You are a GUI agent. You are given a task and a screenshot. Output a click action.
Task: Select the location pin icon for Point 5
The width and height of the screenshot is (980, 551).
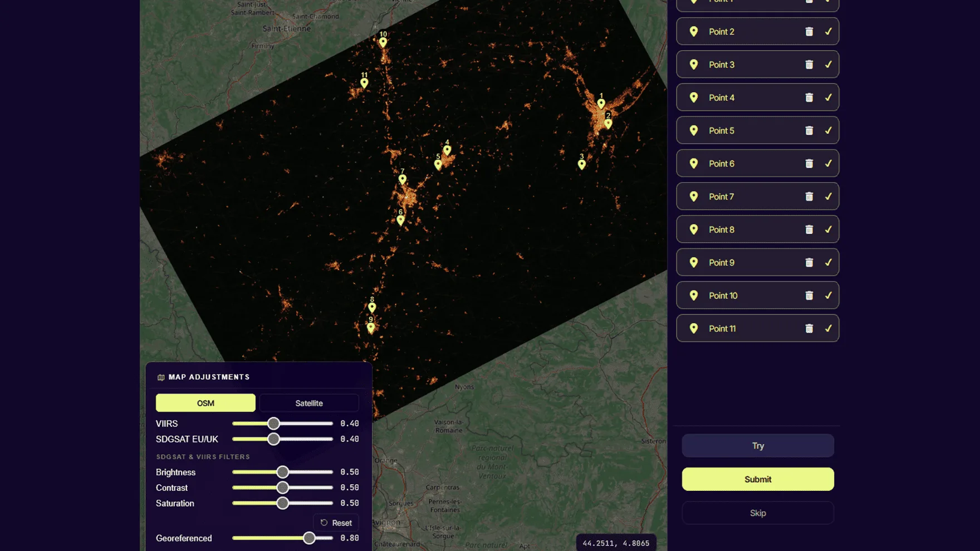click(694, 130)
